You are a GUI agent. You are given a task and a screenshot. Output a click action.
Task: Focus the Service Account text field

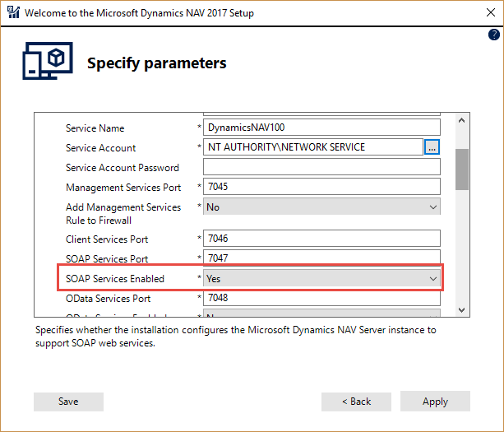pos(312,147)
